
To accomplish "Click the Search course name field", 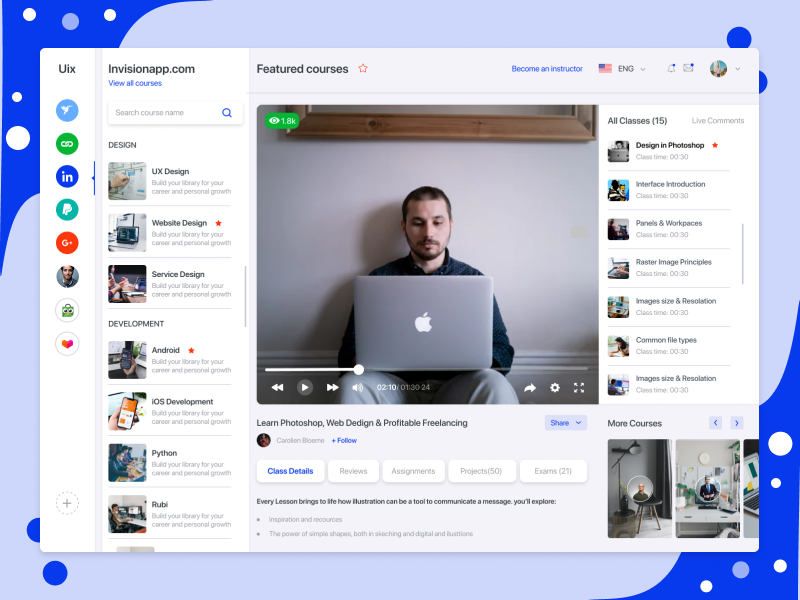I will pos(165,113).
